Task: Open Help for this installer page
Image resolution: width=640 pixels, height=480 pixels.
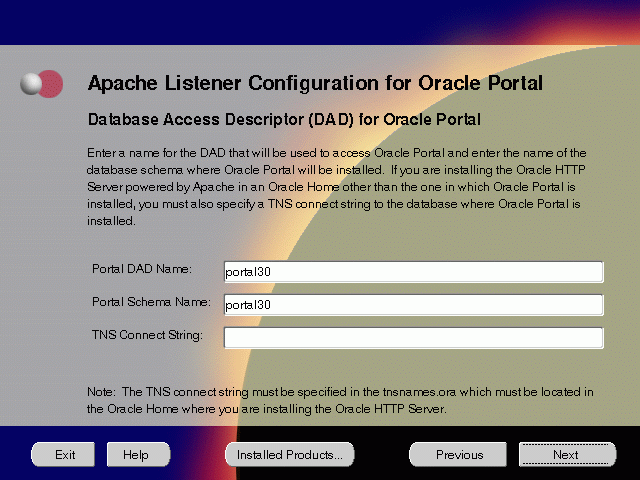Action: [138, 454]
